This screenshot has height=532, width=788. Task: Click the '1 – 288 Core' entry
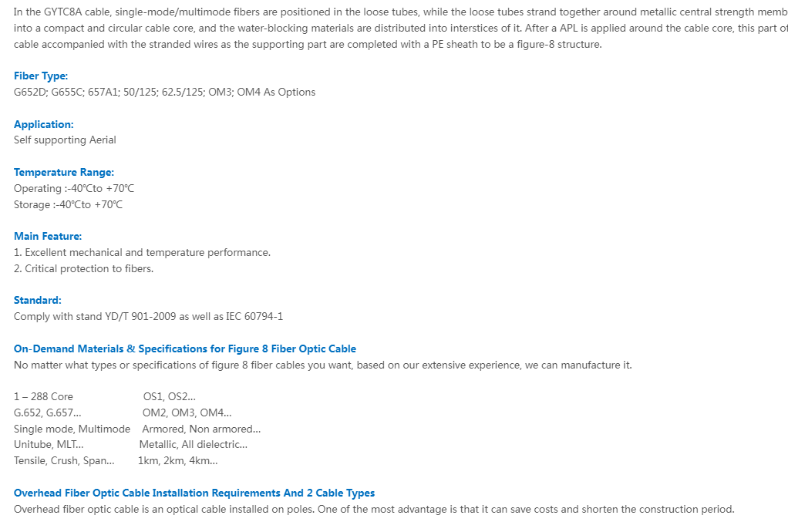[43, 396]
